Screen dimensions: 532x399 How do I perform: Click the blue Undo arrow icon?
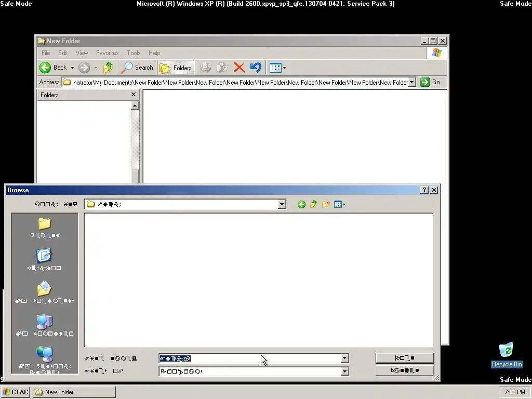[256, 68]
